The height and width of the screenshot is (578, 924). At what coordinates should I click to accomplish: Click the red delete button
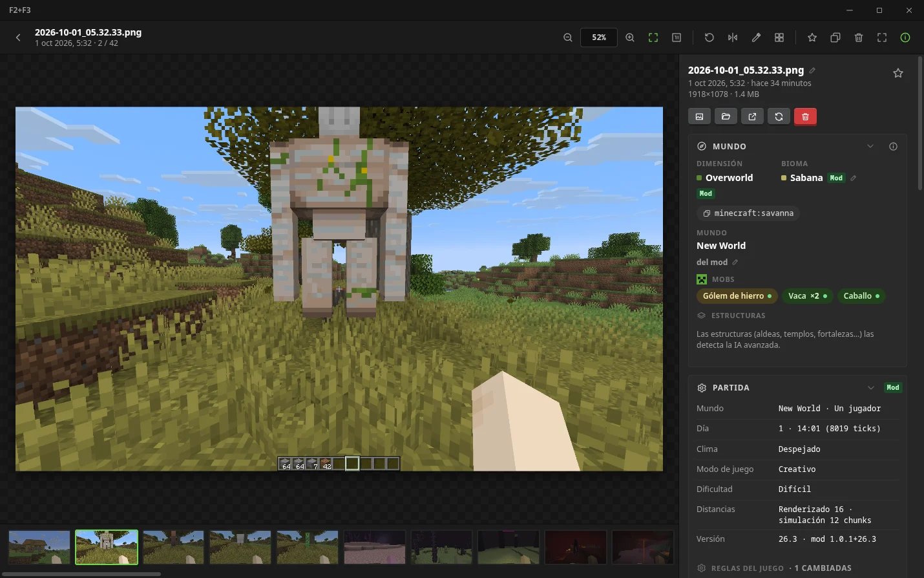pos(805,116)
